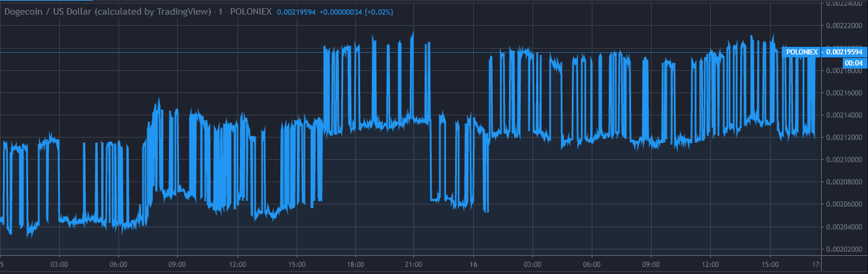The image size is (868, 274).
Task: Click the 16 date label on time axis
Action: (473, 263)
